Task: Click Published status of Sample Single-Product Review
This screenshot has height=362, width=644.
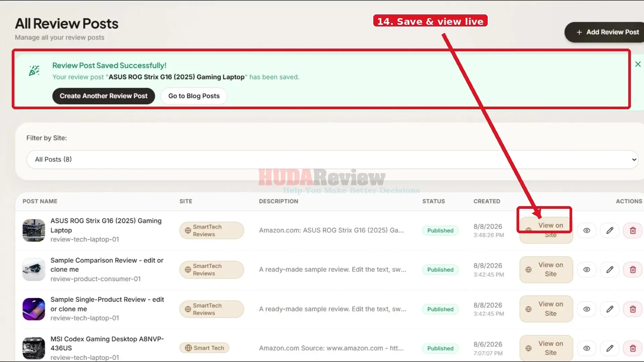Action: click(x=440, y=309)
